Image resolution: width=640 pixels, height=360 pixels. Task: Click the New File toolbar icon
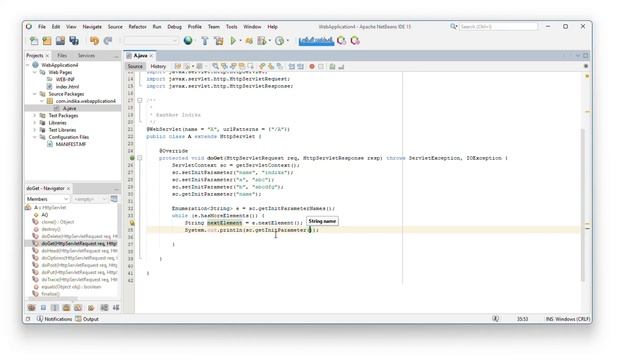(x=34, y=40)
